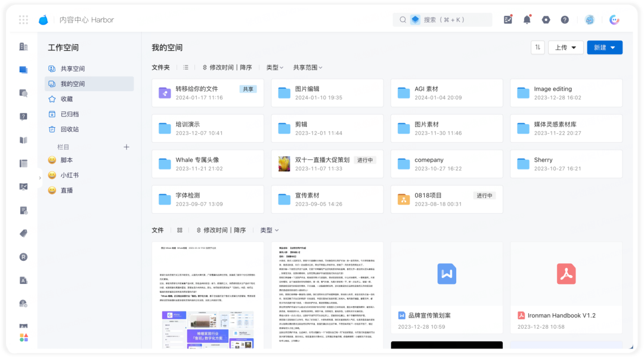Screen dimensions: 644x358
Task: Open the task checklist icon in header
Action: (x=507, y=19)
